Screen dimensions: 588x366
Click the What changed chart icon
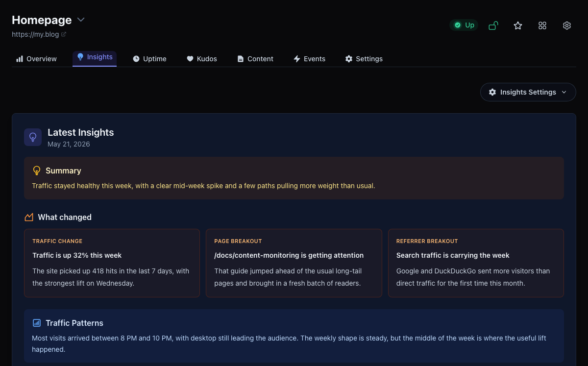coord(29,217)
